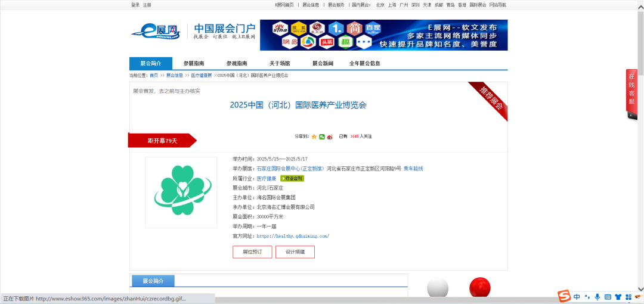The width and height of the screenshot is (644, 304).
Task: Open Sogou skin shirt icon
Action: pos(618,296)
